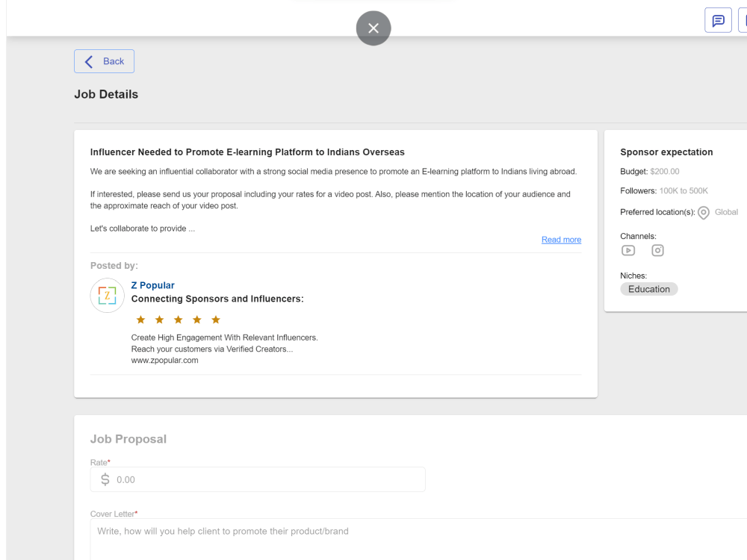
Task: Click the partially visible top-right icon button
Action: point(743,20)
